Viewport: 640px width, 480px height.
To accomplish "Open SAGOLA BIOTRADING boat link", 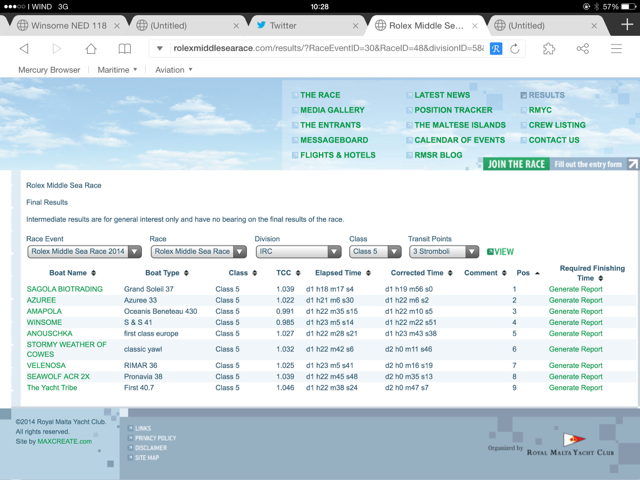I will pos(64,289).
